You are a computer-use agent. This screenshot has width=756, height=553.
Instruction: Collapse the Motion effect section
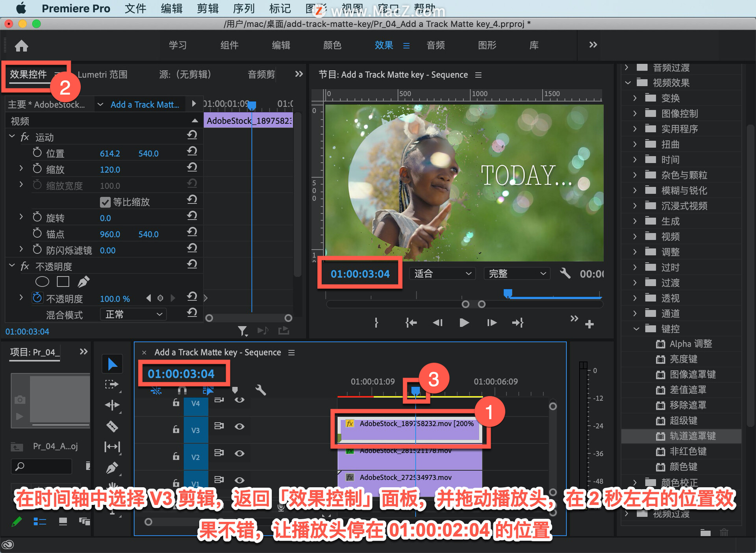coord(12,136)
